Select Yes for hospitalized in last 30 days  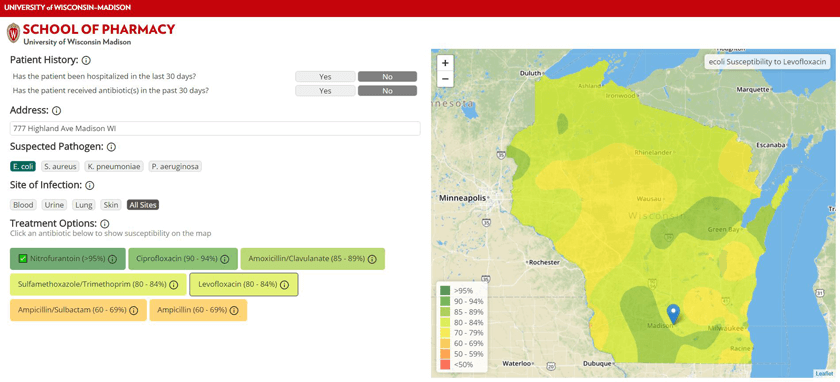point(325,77)
